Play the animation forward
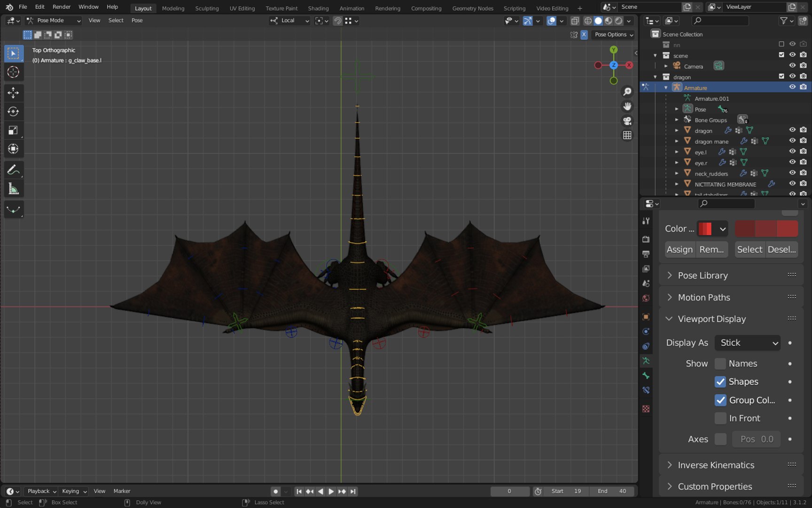 (331, 491)
